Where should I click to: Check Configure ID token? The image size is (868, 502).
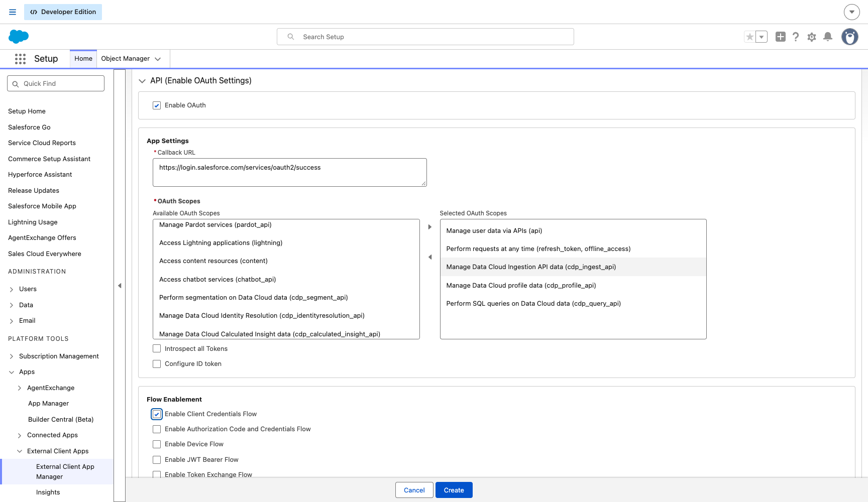coord(157,364)
